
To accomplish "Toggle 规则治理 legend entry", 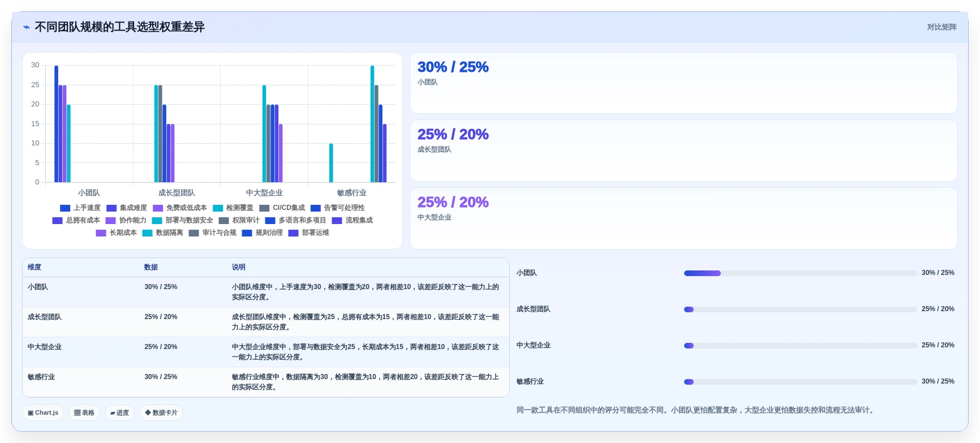I will point(263,233).
